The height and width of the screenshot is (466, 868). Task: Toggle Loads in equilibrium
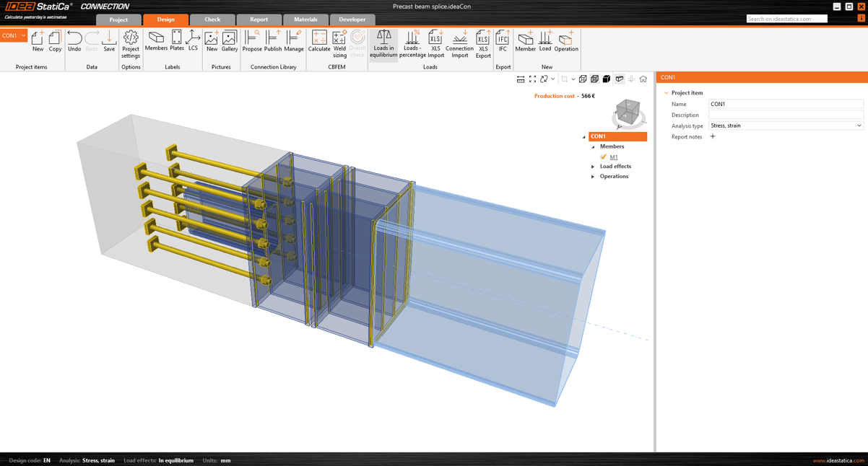(383, 43)
